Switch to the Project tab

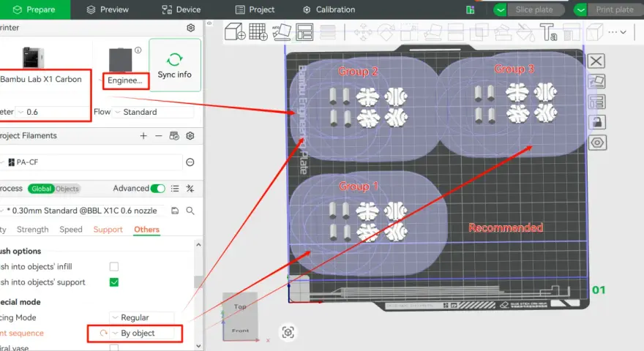tap(255, 10)
